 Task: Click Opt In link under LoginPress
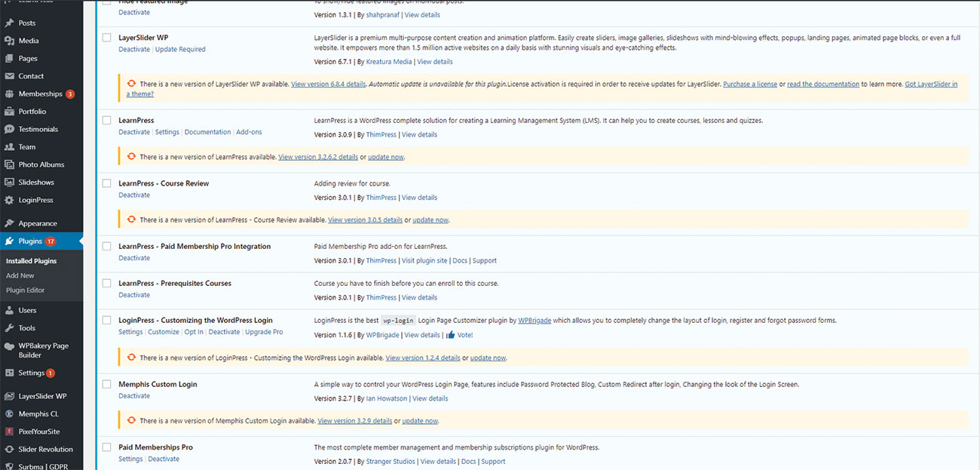tap(194, 332)
